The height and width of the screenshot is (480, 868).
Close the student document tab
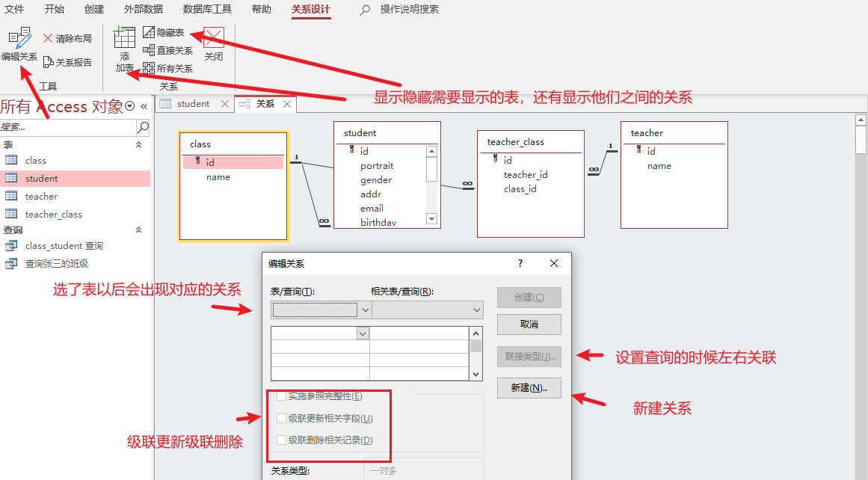coord(225,103)
